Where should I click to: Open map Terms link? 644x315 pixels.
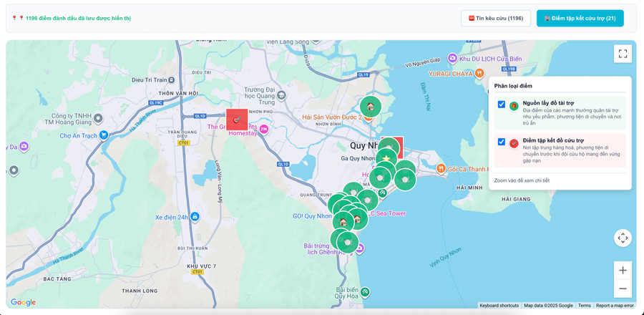click(x=585, y=306)
